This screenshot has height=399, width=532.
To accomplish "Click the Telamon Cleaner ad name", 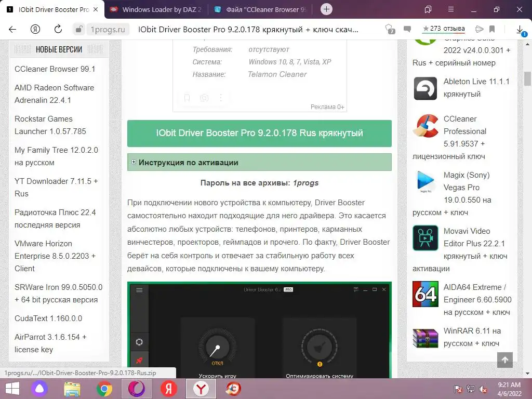I will tap(277, 74).
